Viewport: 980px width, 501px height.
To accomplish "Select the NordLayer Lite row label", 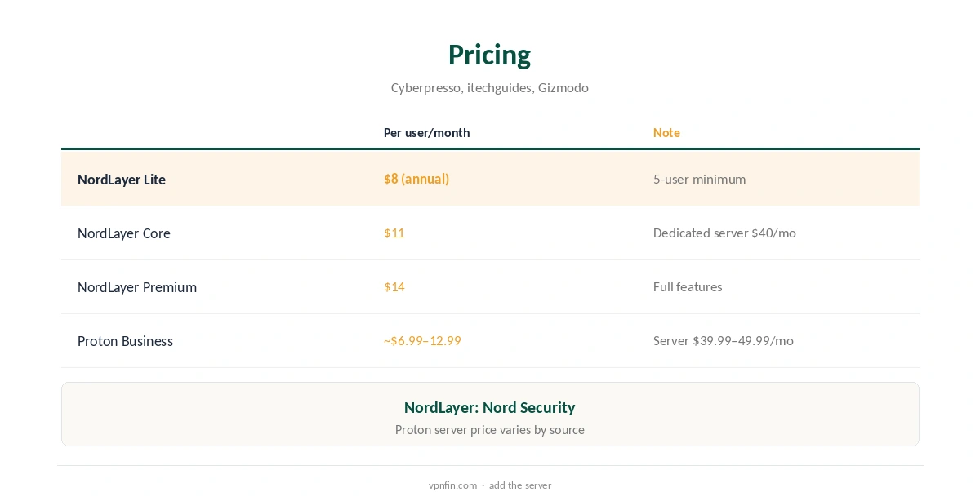I will tap(122, 180).
